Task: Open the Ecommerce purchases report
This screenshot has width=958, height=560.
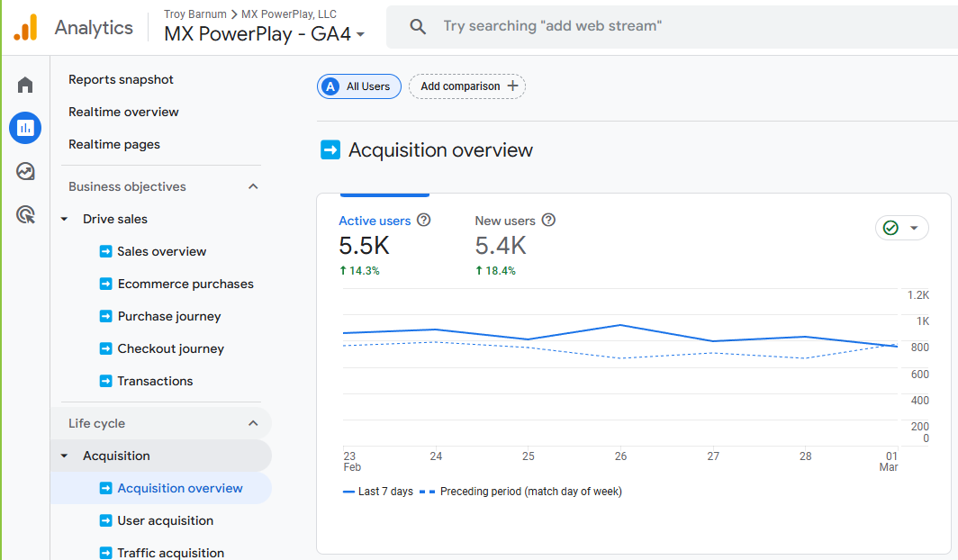Action: point(185,284)
